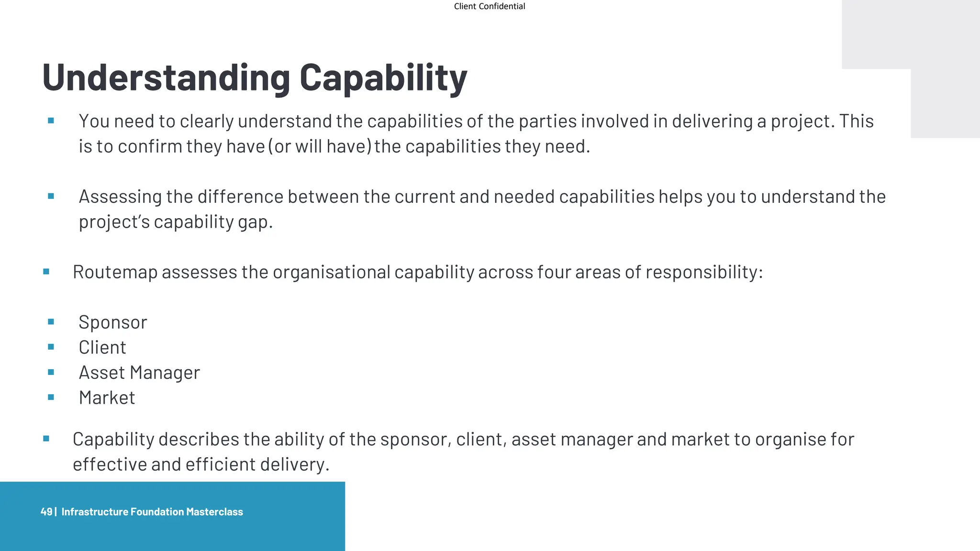
Task: Click the bullet marker before 'Capability describes'
Action: pyautogui.click(x=46, y=439)
